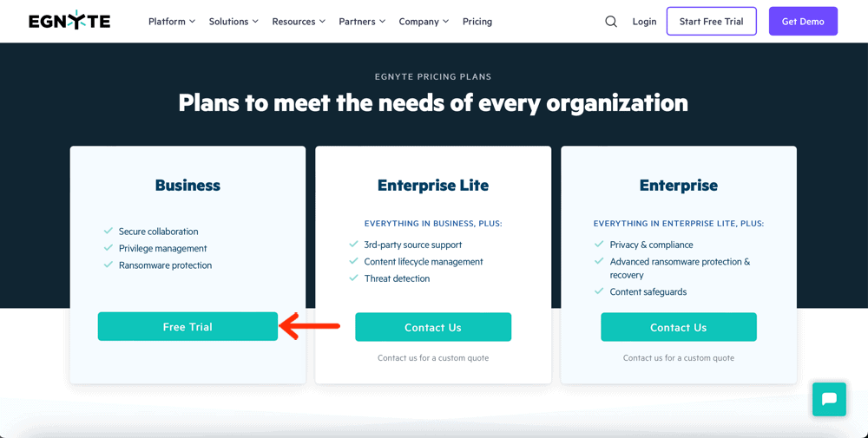Expand the Solutions menu

tap(233, 22)
